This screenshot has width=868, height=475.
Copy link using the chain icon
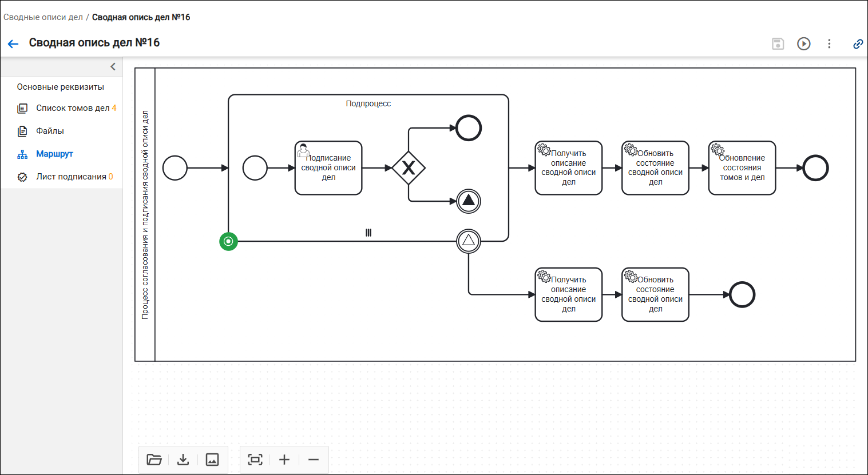[858, 43]
